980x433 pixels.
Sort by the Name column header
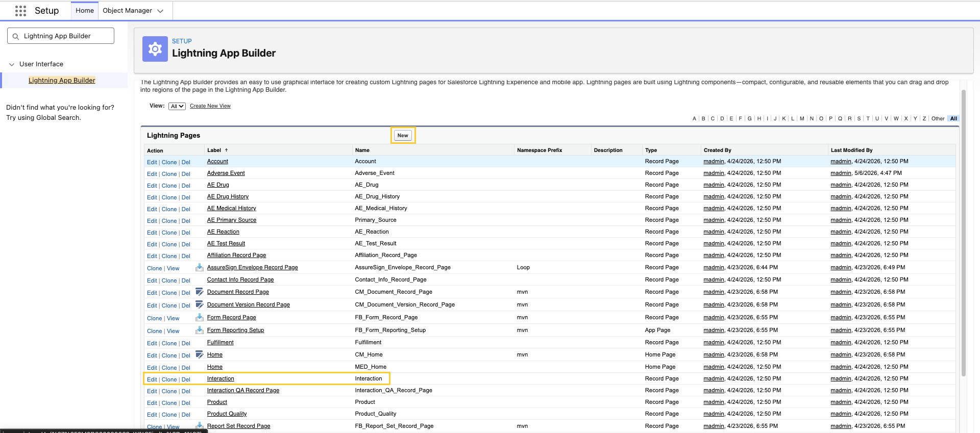pyautogui.click(x=362, y=150)
